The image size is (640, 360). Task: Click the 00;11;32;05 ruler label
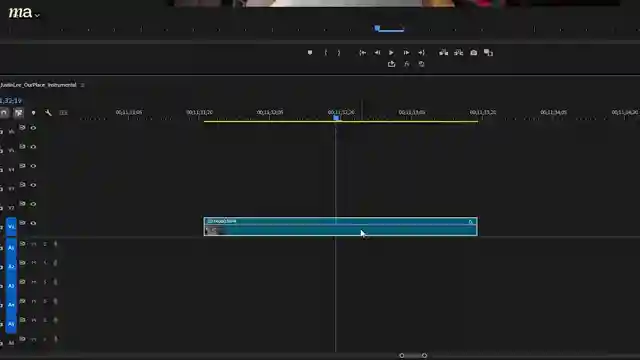click(x=270, y=112)
